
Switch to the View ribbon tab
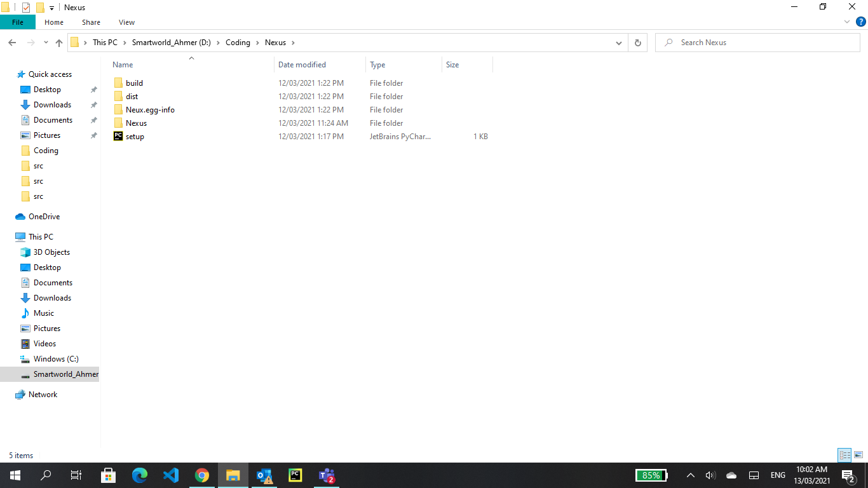(x=126, y=22)
